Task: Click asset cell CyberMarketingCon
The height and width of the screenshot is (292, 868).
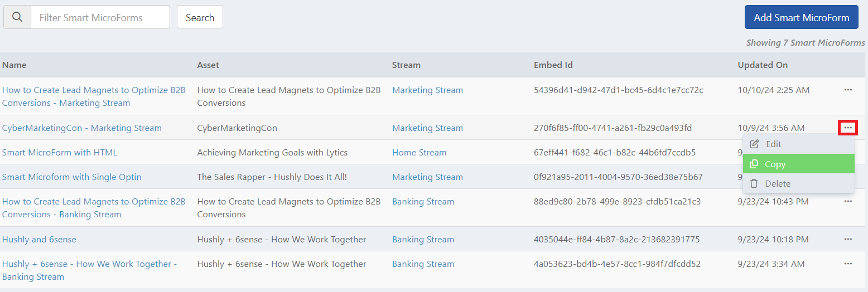Action: (237, 128)
